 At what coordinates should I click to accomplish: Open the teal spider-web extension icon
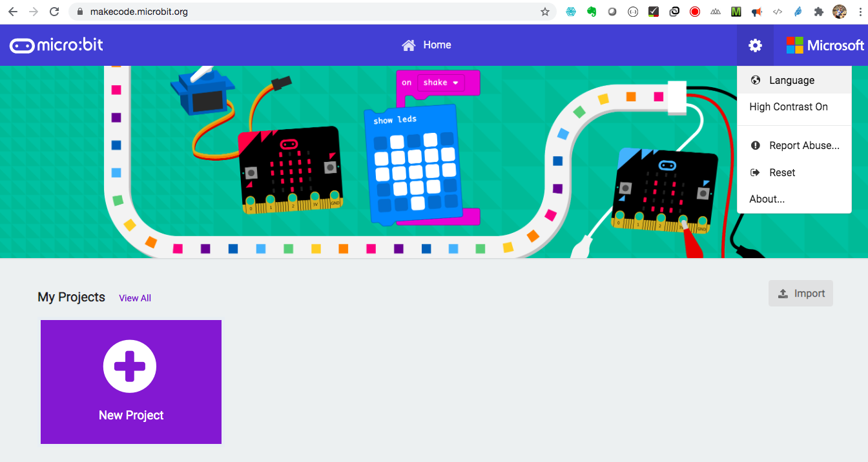click(571, 12)
